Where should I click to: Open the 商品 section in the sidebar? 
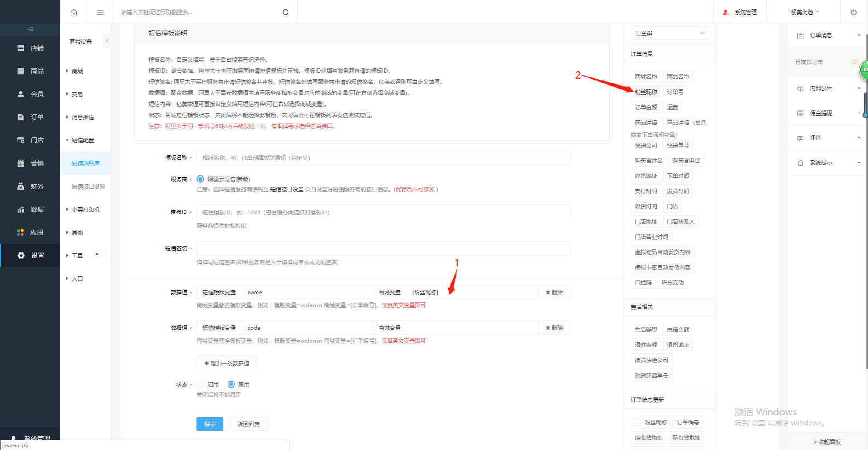click(x=30, y=71)
